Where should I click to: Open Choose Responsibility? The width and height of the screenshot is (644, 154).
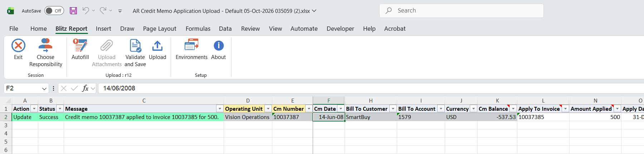45,53
